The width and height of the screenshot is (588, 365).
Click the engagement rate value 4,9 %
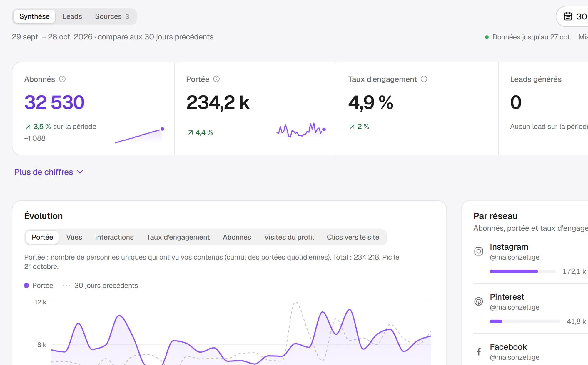point(371,102)
